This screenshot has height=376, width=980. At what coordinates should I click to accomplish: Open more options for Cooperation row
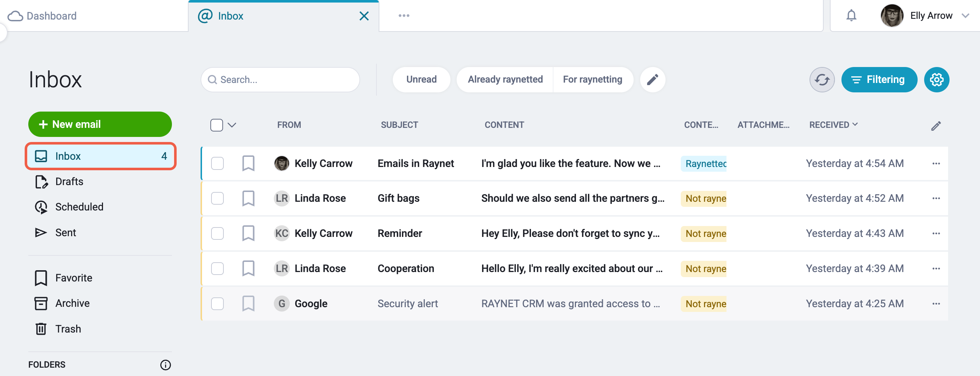tap(936, 268)
